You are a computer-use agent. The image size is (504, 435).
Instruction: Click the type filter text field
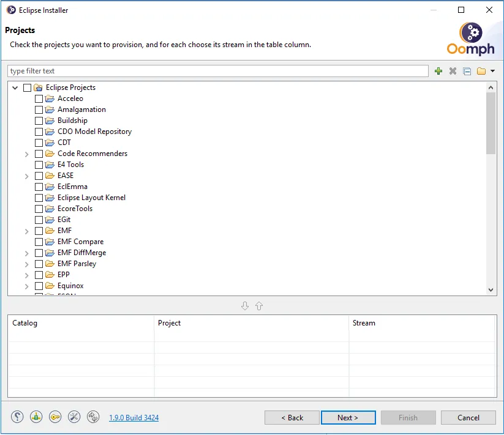pyautogui.click(x=218, y=71)
